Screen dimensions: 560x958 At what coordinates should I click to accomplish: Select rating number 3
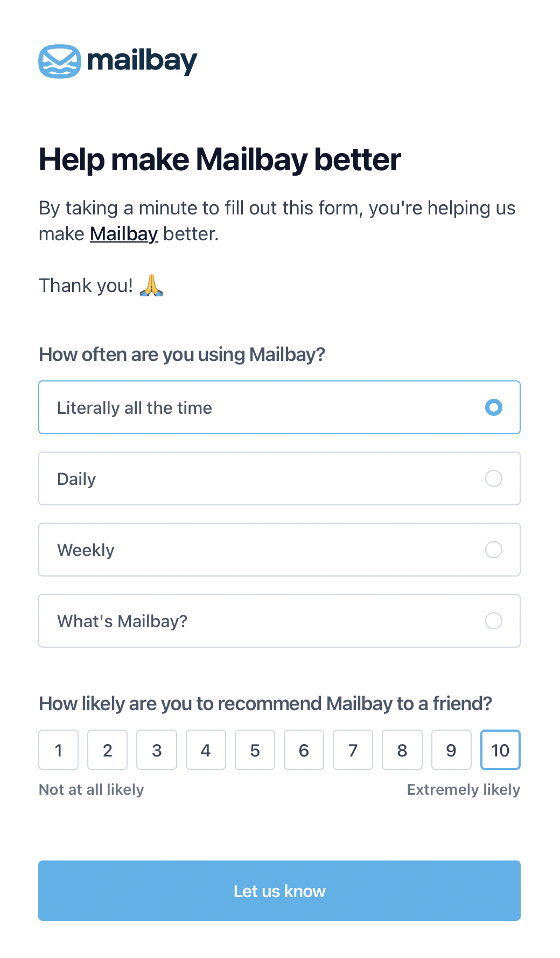click(157, 750)
